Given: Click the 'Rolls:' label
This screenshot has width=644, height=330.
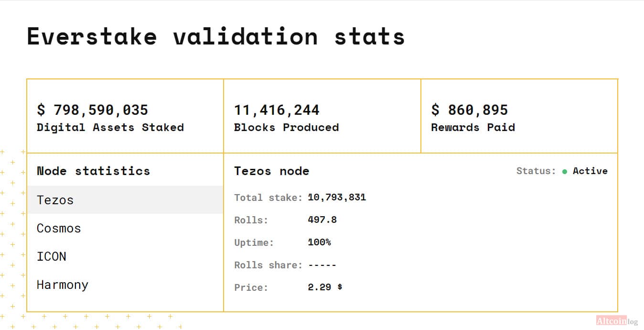Looking at the screenshot, I should [251, 220].
